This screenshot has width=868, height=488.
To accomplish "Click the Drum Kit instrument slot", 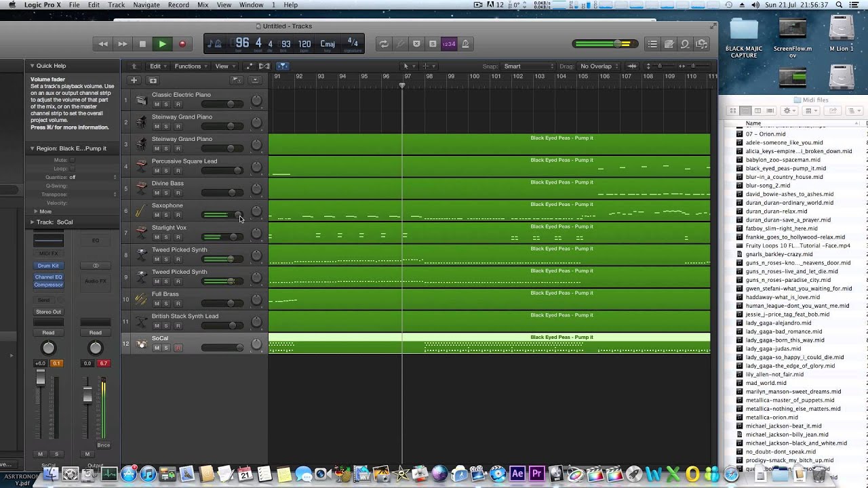I will point(48,266).
